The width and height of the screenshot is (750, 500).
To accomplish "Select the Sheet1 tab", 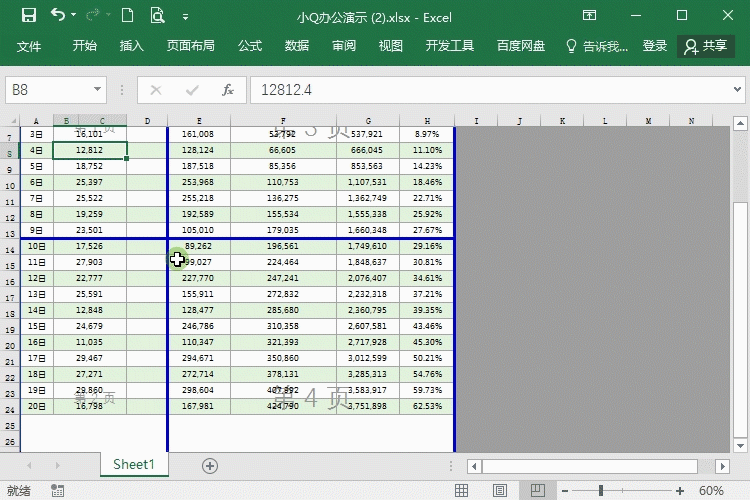I will point(134,464).
